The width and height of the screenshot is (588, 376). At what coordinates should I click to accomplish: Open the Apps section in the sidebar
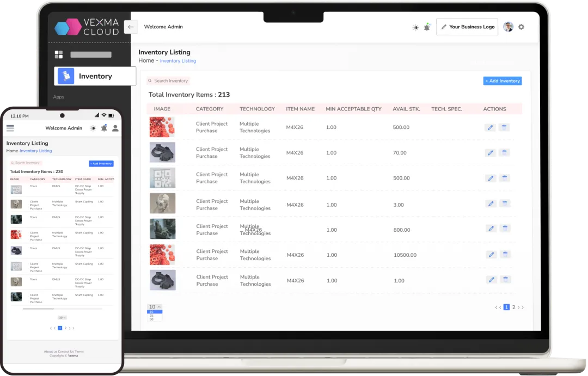[58, 97]
